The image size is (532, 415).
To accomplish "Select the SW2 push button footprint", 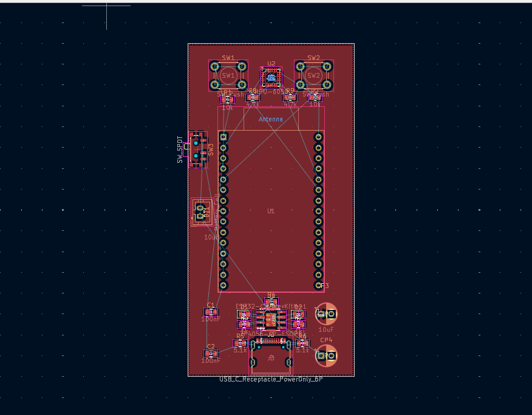I will pos(313,75).
